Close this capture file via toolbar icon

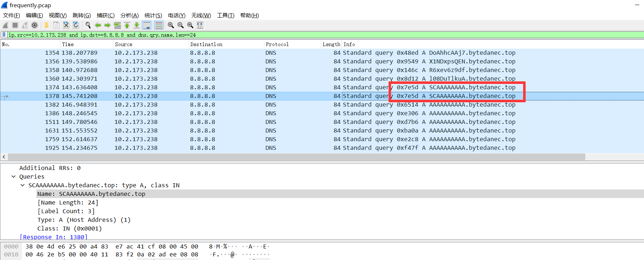[66, 25]
